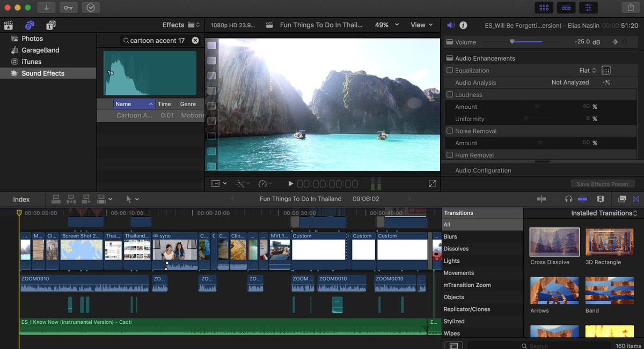Toggle timeline snapping icon
This screenshot has width=644, height=349.
tap(583, 199)
